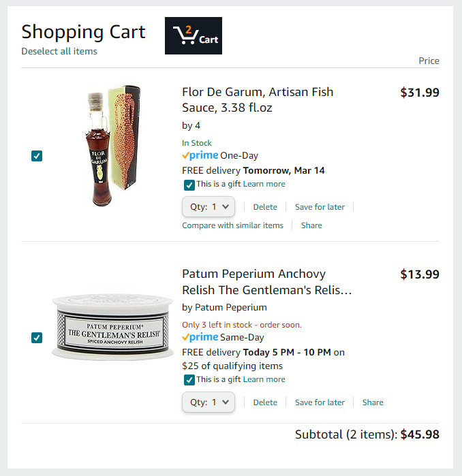Click 'Learn more' beside the anchovy relish gift option
The height and width of the screenshot is (476, 462).
pos(264,379)
